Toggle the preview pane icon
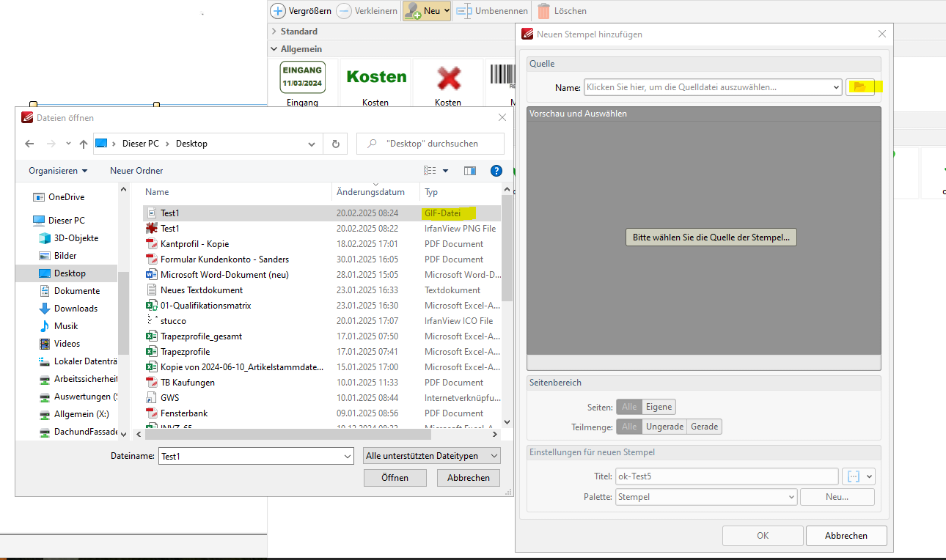 (470, 171)
